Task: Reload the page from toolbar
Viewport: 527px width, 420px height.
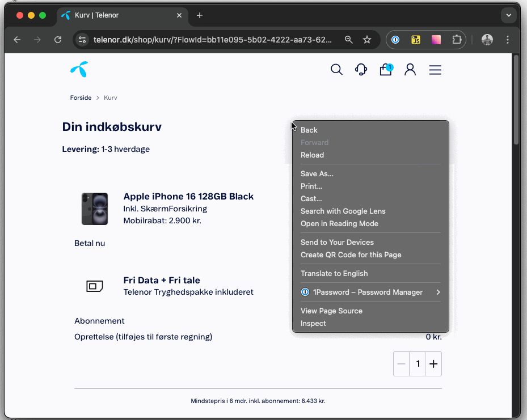Action: (x=57, y=40)
